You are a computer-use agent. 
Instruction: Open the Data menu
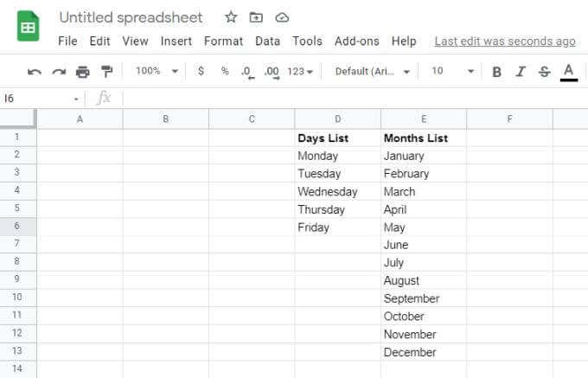[x=267, y=41]
